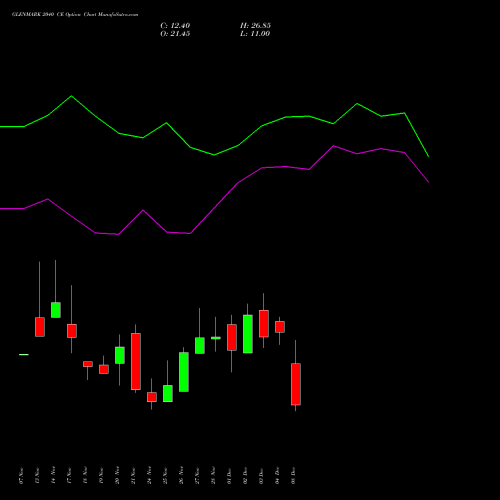The width and height of the screenshot is (500, 500).
Task: Click the green candle above 26 Nov
Action: (x=184, y=372)
